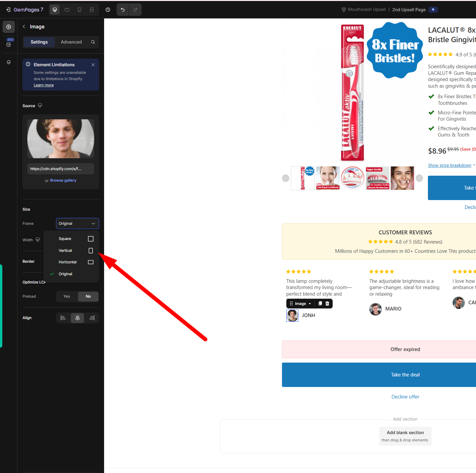
Task: Click device icon beside Source label
Action: coord(40,105)
